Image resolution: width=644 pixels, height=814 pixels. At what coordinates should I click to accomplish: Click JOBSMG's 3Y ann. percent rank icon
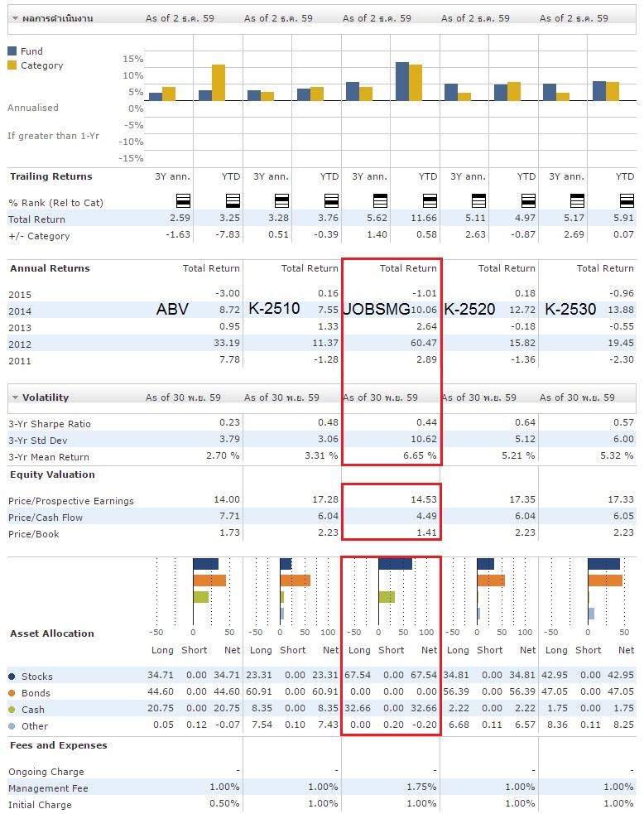coord(380,200)
